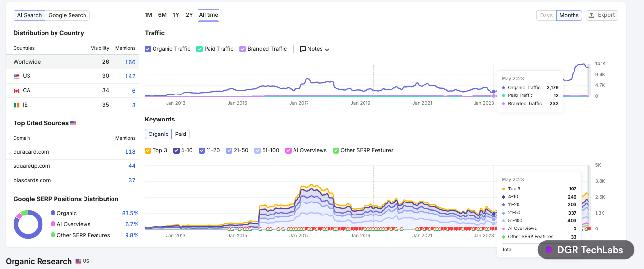Toggle the Other SERP Features checkbox

(336, 150)
